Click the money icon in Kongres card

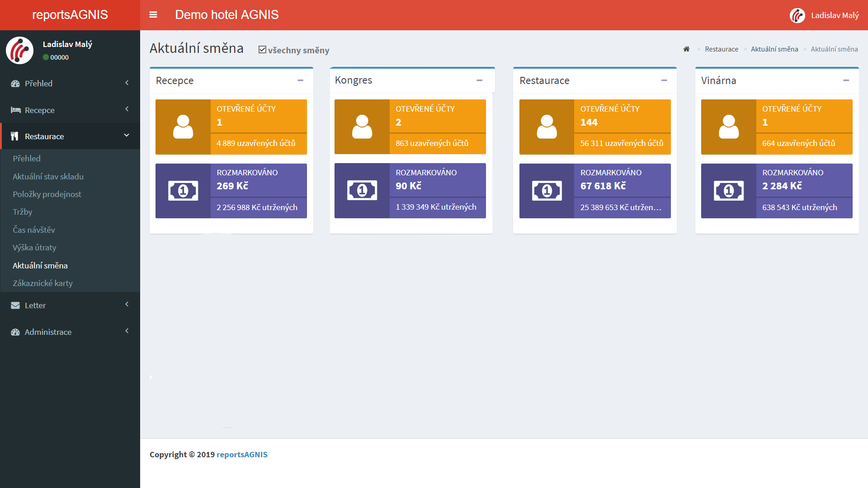[362, 191]
